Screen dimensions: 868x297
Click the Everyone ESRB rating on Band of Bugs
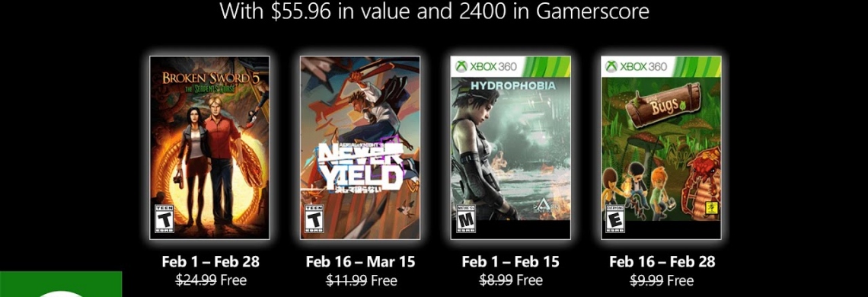pos(615,219)
